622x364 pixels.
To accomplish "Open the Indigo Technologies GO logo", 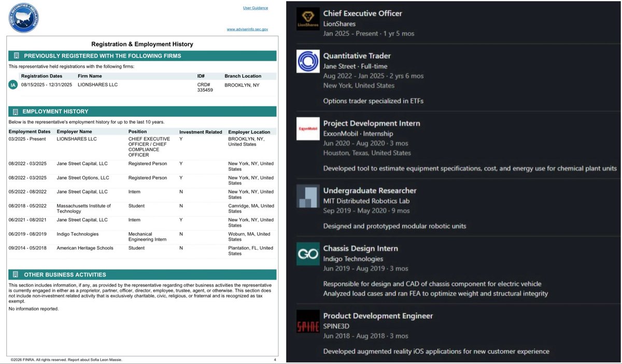I will (x=308, y=254).
